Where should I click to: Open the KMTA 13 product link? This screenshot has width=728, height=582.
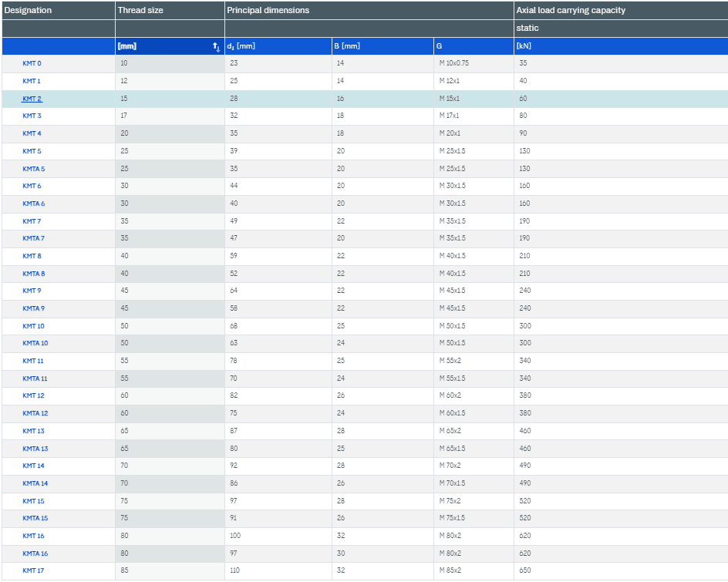pyautogui.click(x=35, y=449)
